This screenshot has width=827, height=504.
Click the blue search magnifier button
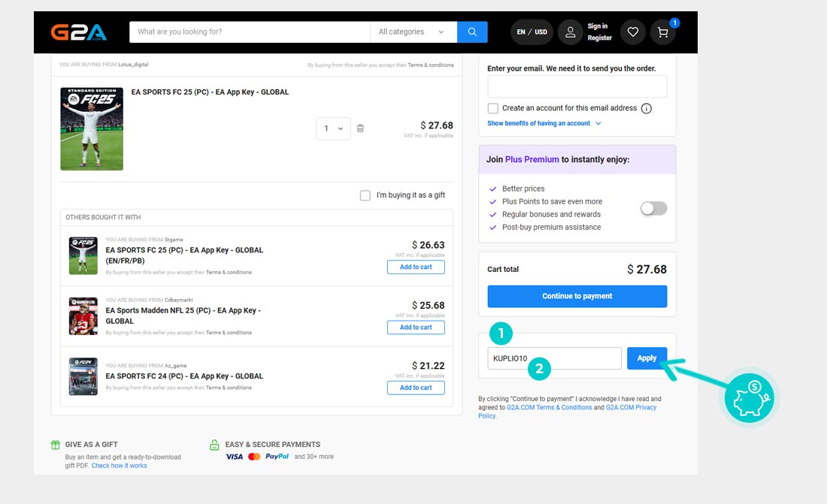472,32
